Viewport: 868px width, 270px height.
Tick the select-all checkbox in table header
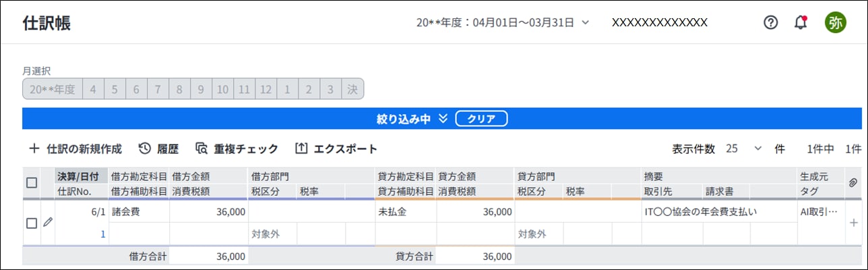(31, 183)
